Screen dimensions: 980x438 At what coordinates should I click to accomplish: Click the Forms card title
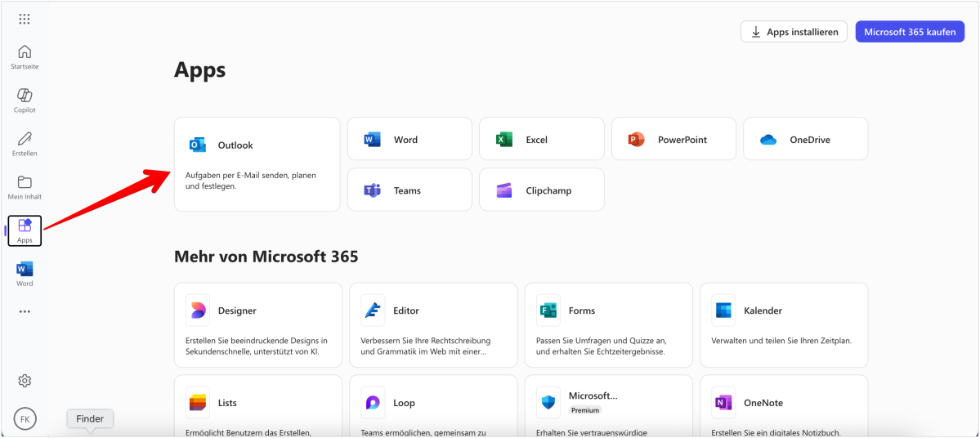tap(582, 311)
